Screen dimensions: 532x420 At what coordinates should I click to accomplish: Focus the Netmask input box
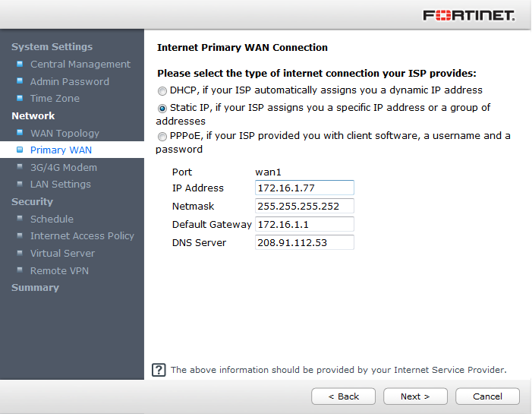point(304,206)
